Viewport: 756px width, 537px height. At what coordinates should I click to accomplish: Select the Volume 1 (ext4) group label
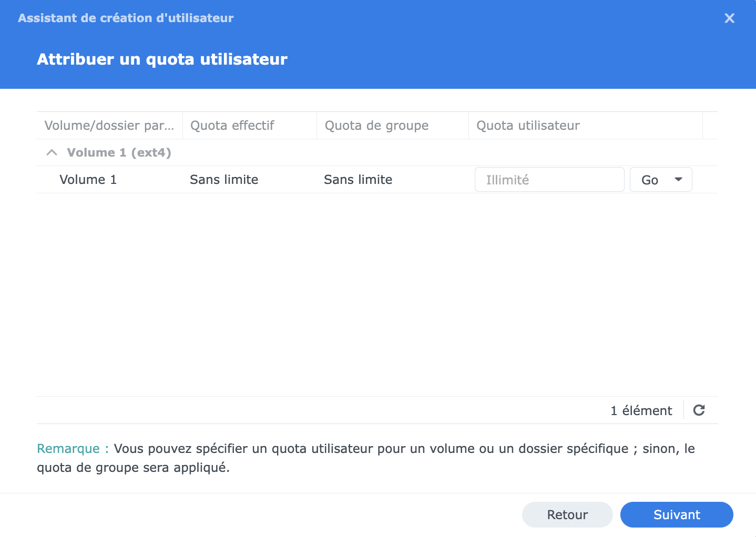point(119,152)
